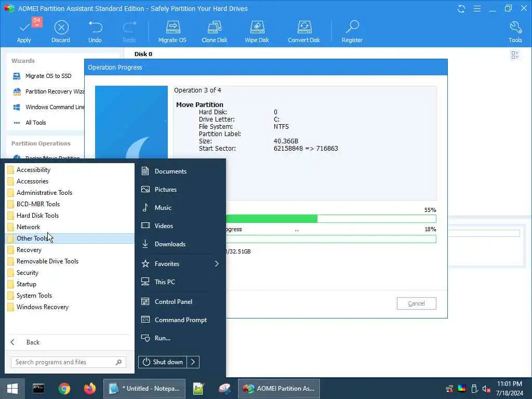Image resolution: width=532 pixels, height=399 pixels.
Task: Cancel the operation in progress
Action: [x=416, y=303]
